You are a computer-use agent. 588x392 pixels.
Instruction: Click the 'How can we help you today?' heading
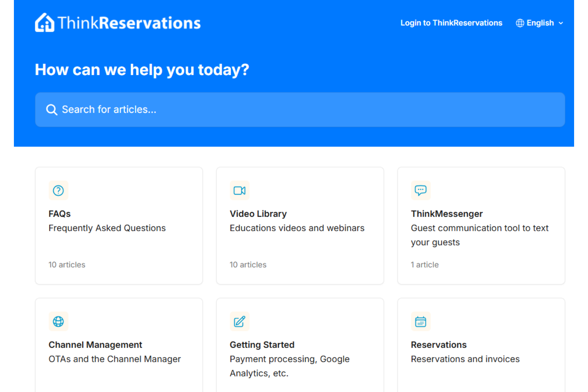[142, 70]
